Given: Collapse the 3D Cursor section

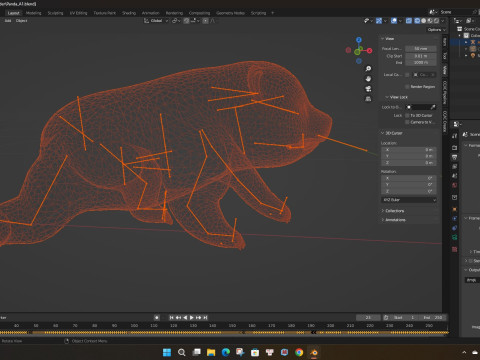Looking at the screenshot, I should coord(383,133).
